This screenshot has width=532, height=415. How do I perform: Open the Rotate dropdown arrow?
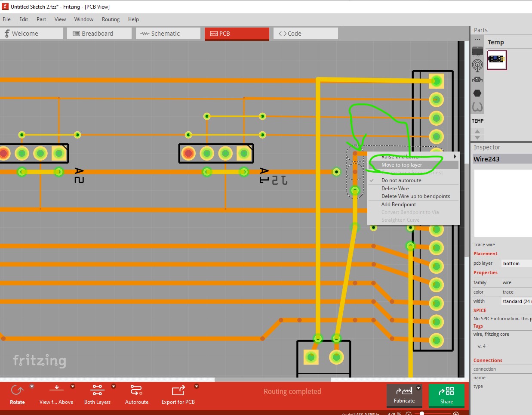pyautogui.click(x=32, y=387)
